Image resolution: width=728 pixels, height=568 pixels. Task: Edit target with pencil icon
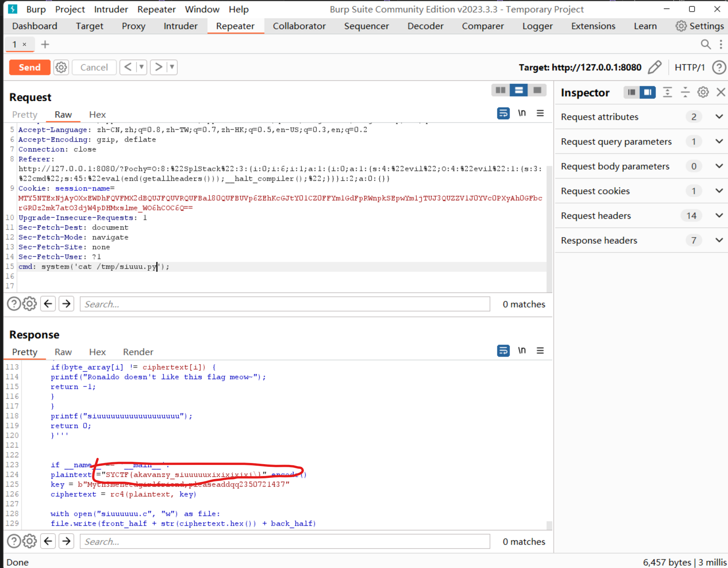[654, 67]
